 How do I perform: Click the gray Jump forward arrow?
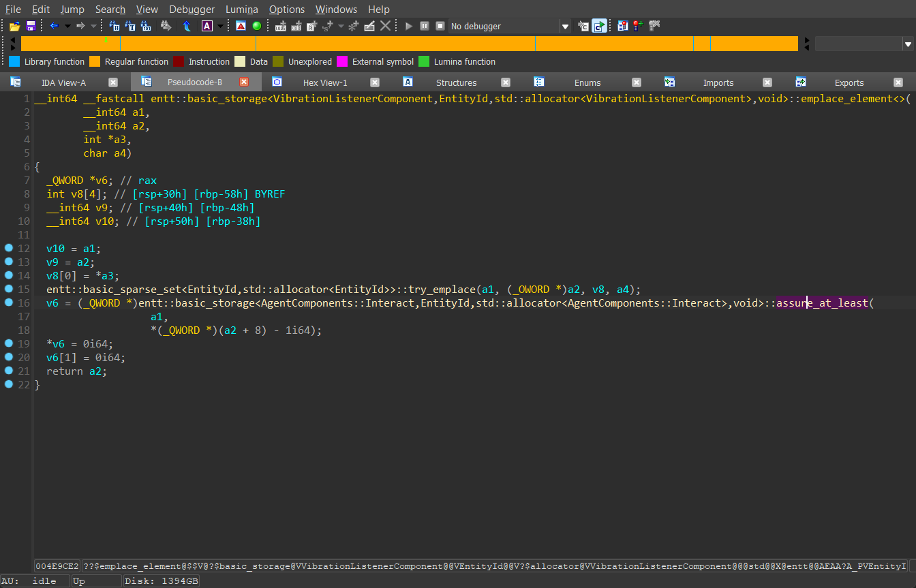[80, 26]
